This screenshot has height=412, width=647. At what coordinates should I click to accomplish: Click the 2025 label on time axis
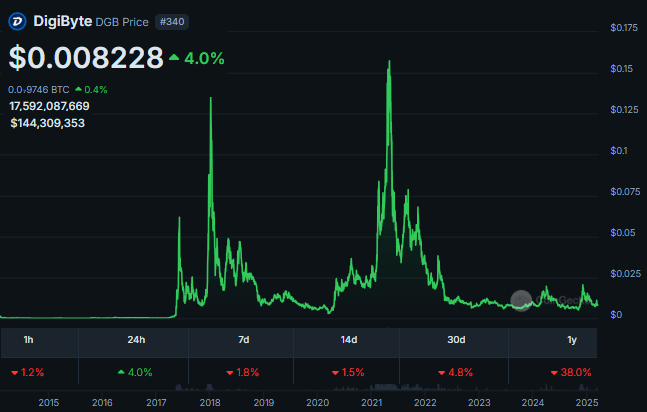pos(587,403)
